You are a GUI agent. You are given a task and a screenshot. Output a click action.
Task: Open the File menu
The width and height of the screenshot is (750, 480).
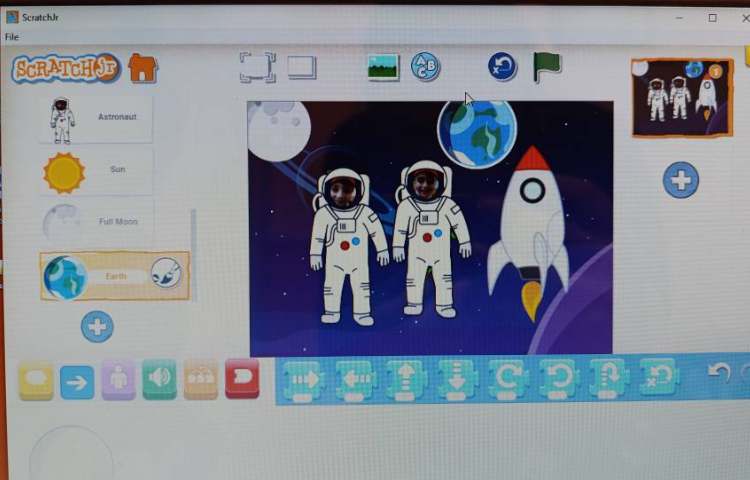(x=12, y=37)
